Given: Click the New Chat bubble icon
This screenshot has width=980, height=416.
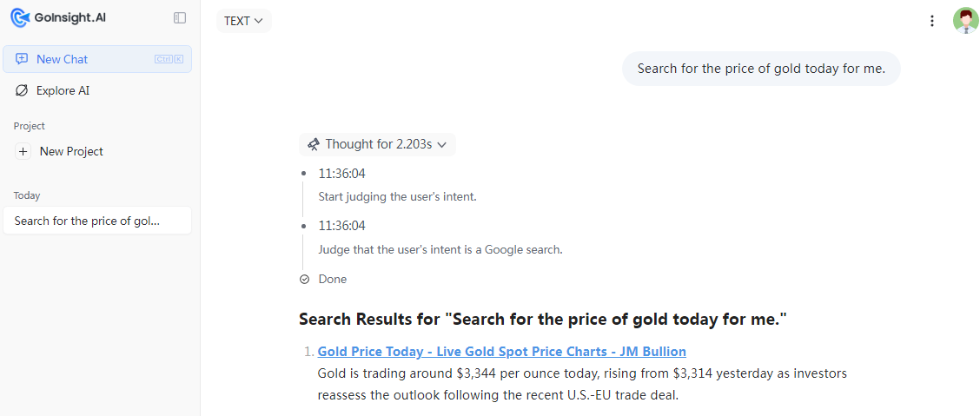Looking at the screenshot, I should pos(22,59).
